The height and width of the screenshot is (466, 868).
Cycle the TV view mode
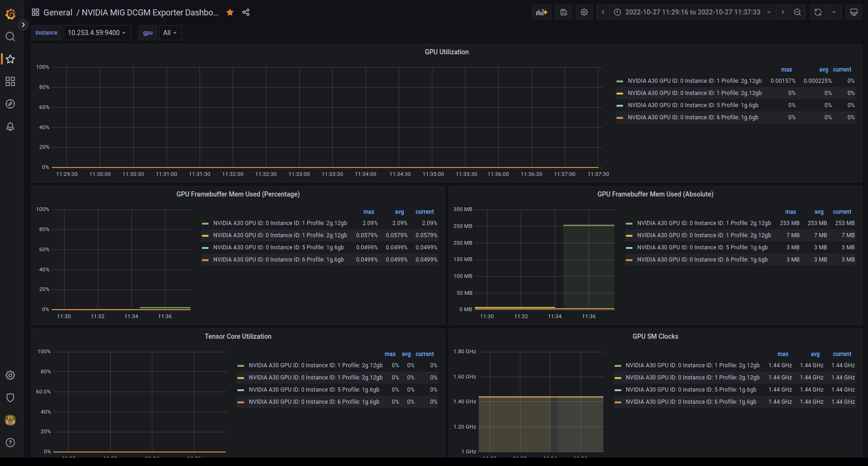click(854, 12)
